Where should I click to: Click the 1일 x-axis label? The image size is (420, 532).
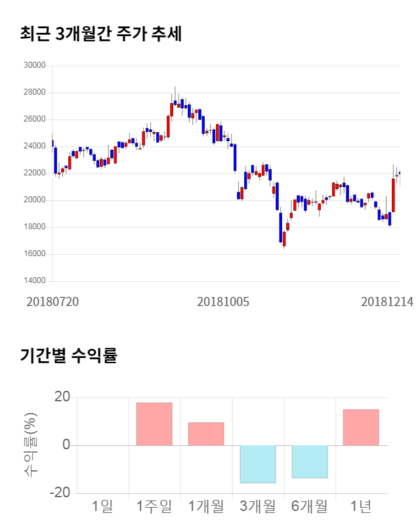102,506
